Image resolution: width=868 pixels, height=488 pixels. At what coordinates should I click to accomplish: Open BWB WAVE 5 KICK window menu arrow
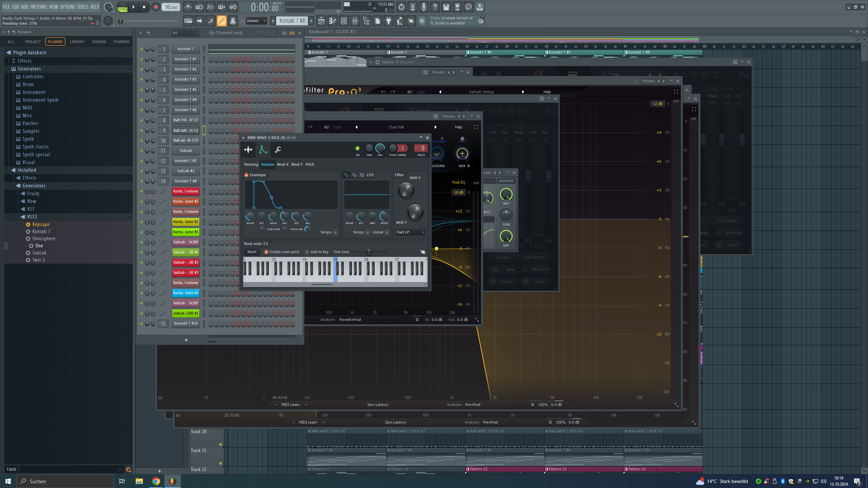243,138
